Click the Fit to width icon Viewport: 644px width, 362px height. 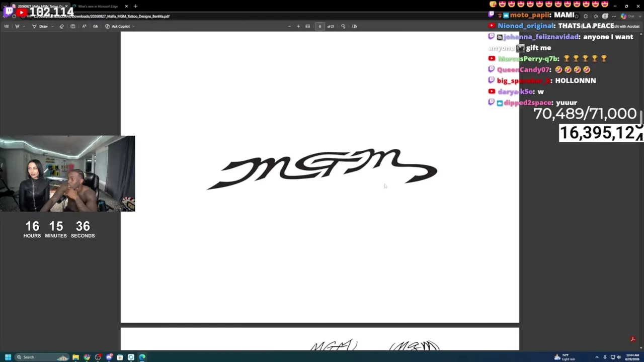coord(308,26)
